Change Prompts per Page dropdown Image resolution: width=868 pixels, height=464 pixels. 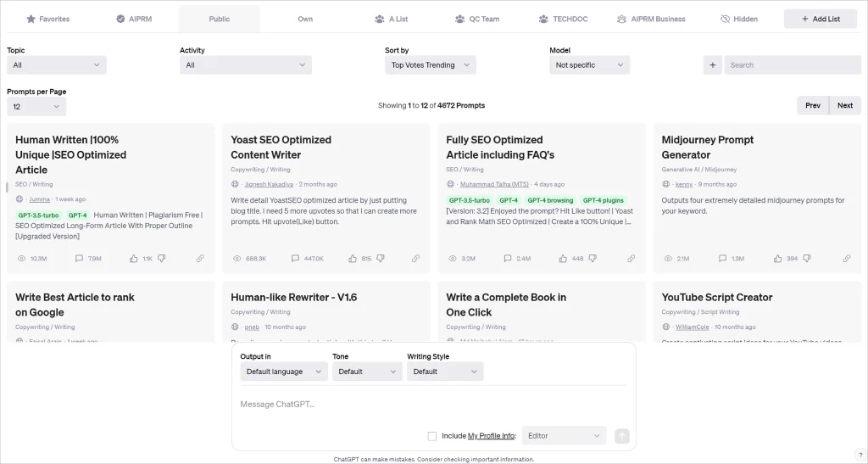click(36, 106)
